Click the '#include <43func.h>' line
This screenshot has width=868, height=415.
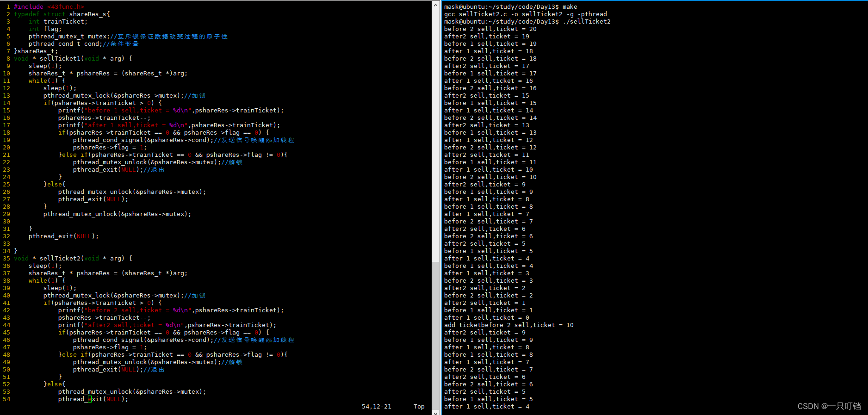click(49, 6)
